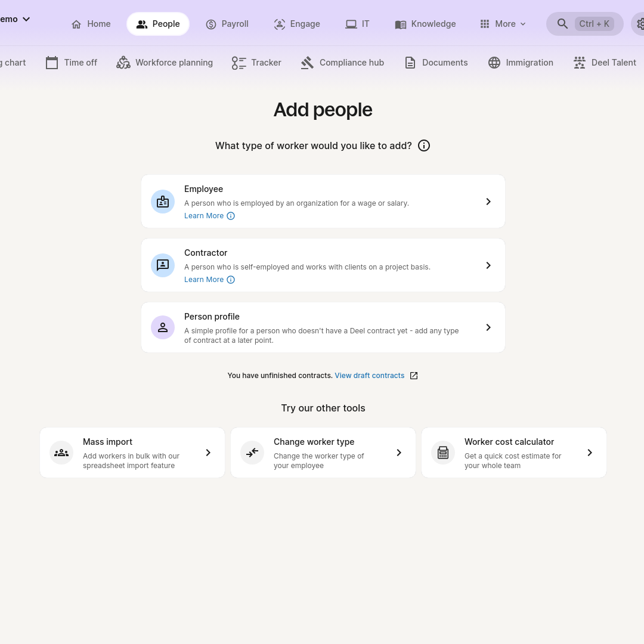Click the external link icon for draft contracts
Screen dimensions: 644x644
coord(414,376)
